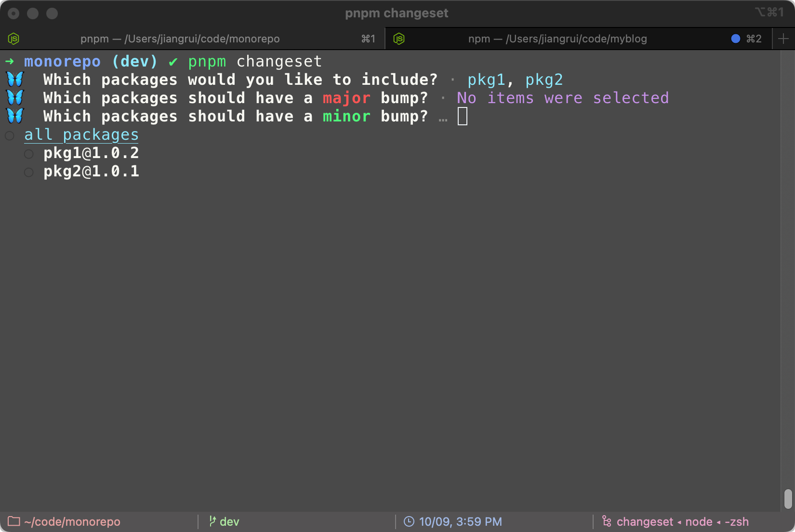Click the butterfly icon on the include question
Screen dimensions: 795x532
(15, 79)
